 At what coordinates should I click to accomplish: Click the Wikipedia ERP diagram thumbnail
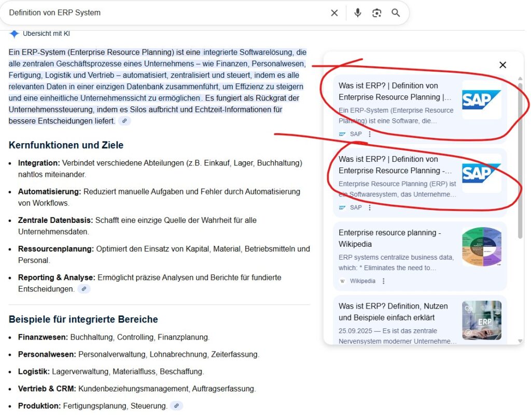[482, 247]
